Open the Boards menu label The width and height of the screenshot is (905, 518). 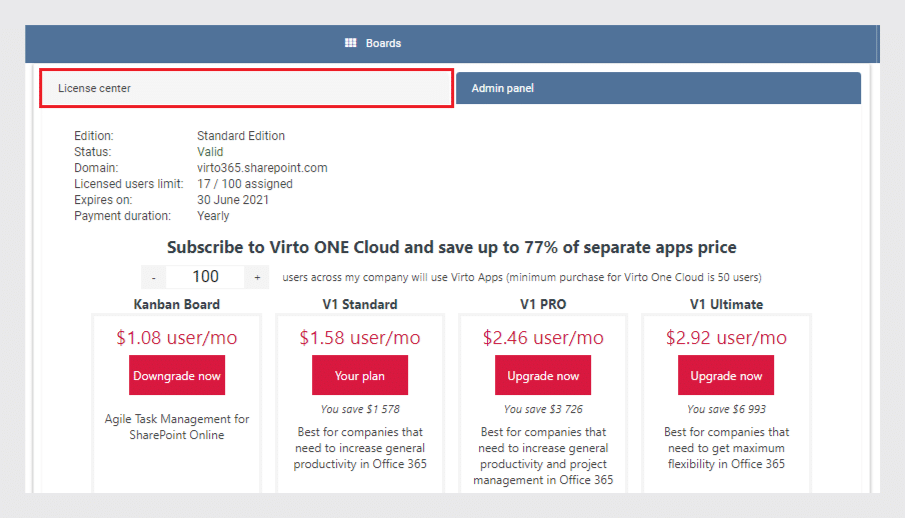pos(383,43)
